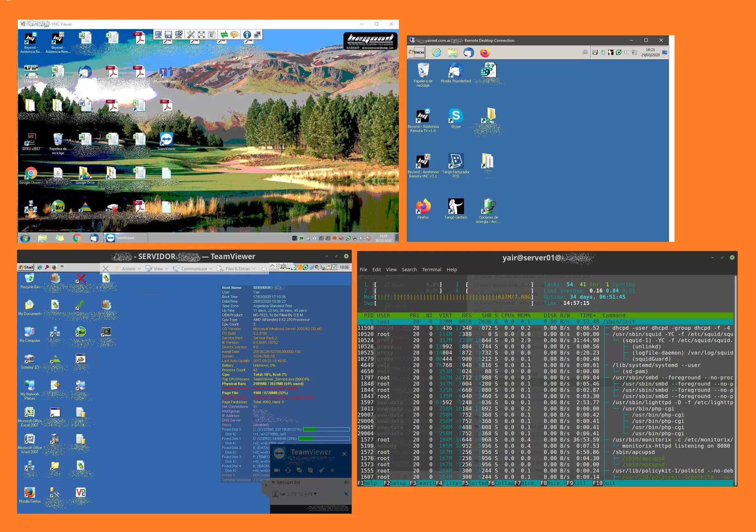Click the Chrome icon in remote Windows taskbar
Viewport: 756px width, 532px height.
pos(77,238)
